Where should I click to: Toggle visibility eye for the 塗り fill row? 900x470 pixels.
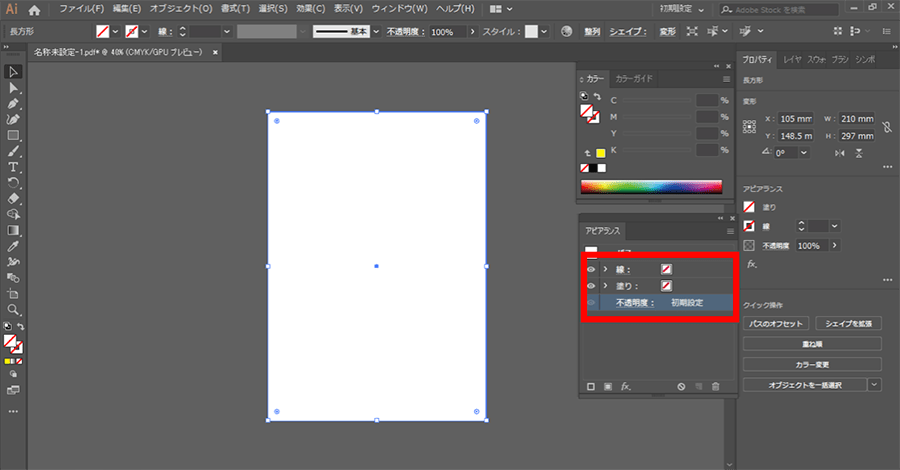pyautogui.click(x=591, y=286)
